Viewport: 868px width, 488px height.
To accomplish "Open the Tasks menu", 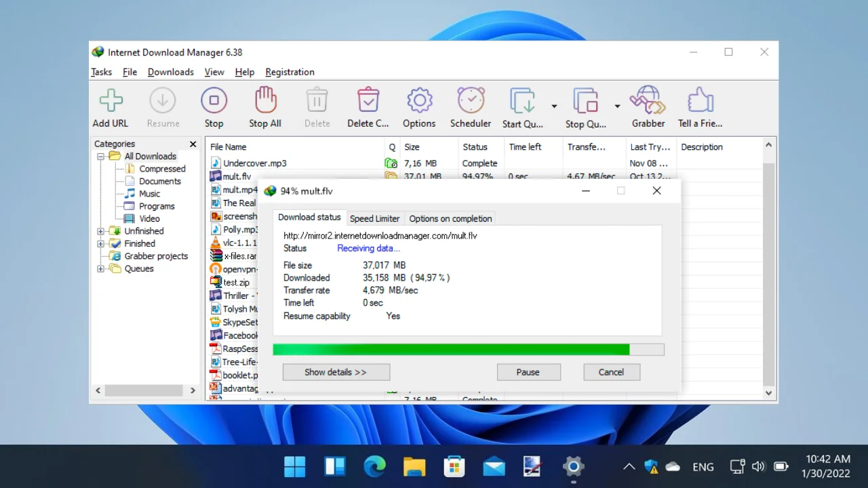I will [102, 72].
